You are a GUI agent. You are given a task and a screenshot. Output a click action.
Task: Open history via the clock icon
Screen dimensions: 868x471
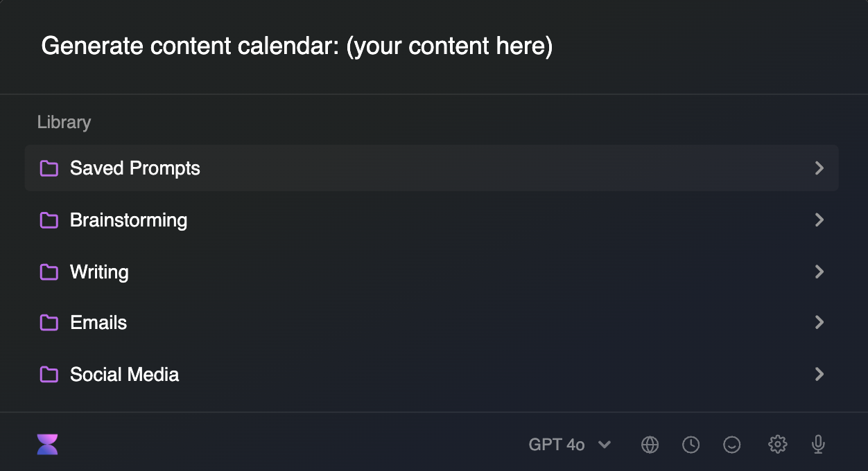coord(691,445)
